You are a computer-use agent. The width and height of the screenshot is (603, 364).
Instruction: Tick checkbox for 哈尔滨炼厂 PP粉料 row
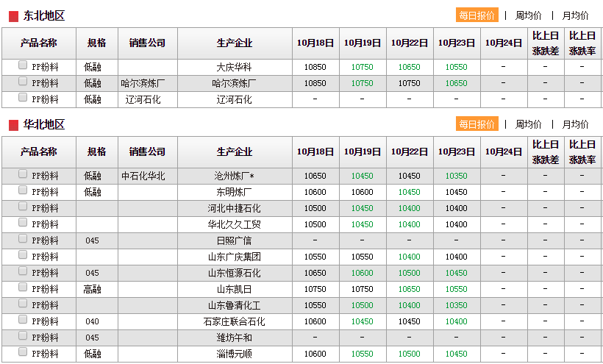pos(23,81)
